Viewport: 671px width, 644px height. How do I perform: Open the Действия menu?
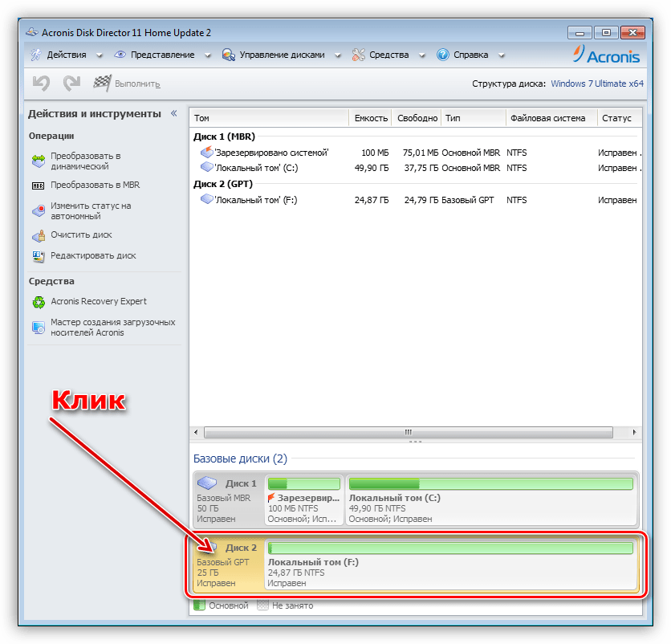point(67,55)
